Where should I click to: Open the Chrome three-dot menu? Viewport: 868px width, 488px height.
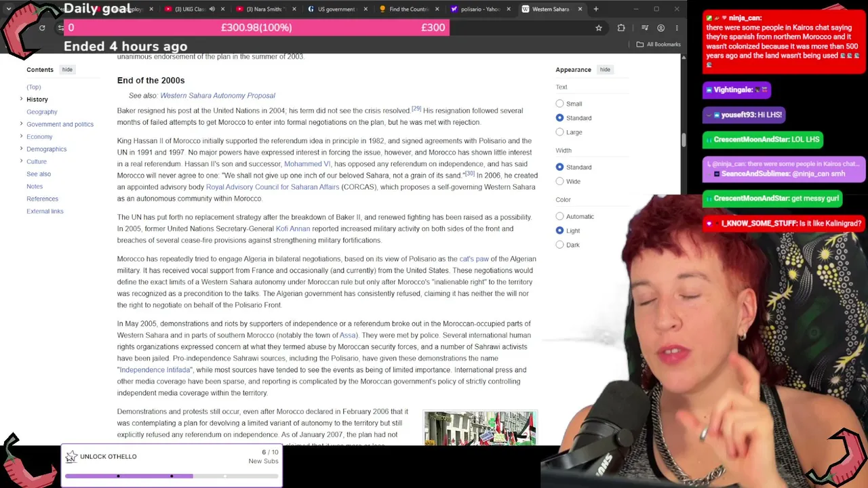point(677,28)
